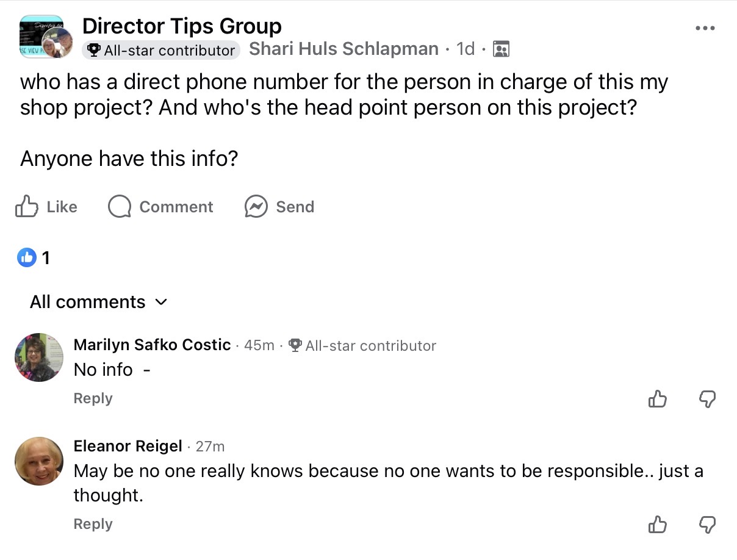Image resolution: width=737 pixels, height=560 pixels.
Task: Open Director Tips Group page
Action: [x=182, y=26]
